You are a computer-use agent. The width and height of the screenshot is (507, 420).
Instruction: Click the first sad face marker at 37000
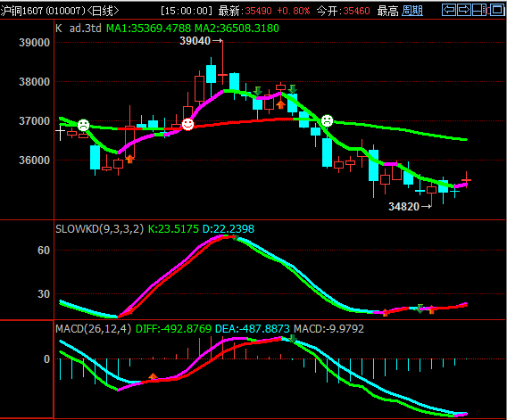click(x=83, y=125)
